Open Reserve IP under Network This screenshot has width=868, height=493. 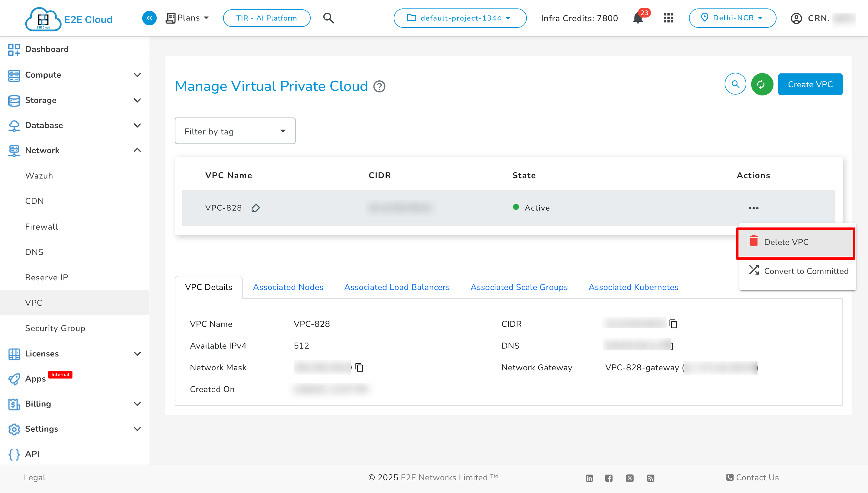point(47,277)
